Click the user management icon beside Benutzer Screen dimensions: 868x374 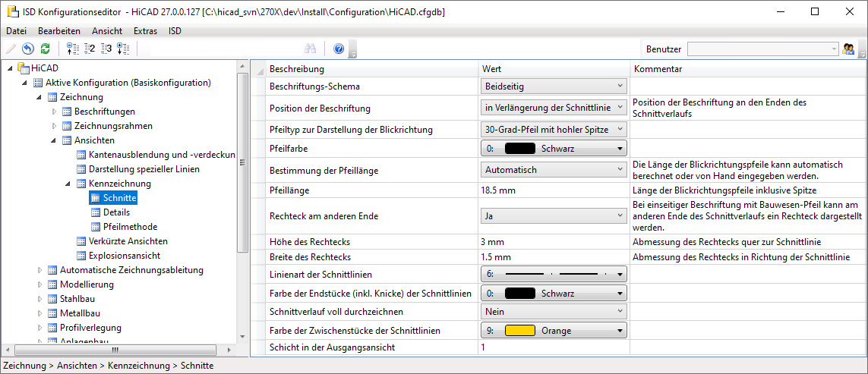tap(848, 49)
